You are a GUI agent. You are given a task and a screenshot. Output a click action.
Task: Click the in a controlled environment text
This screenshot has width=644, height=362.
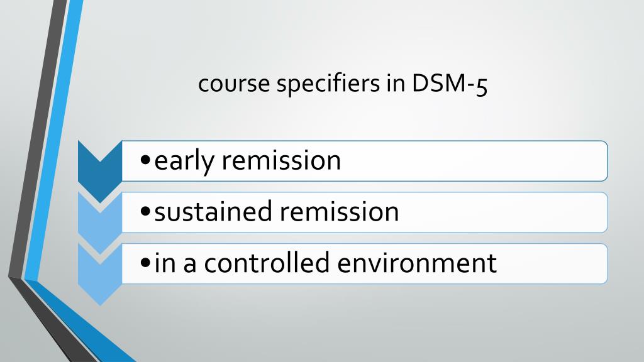tap(326, 263)
